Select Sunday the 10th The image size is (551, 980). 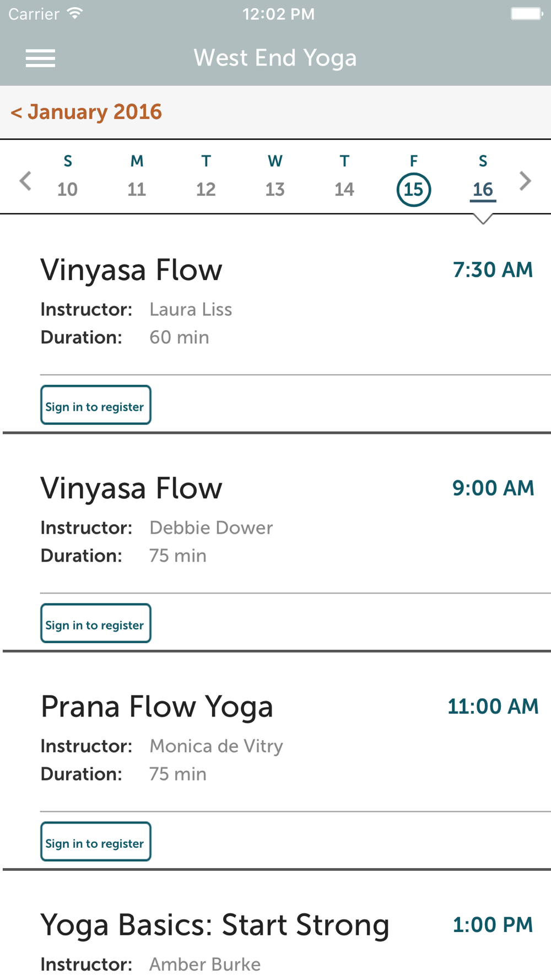(x=68, y=176)
